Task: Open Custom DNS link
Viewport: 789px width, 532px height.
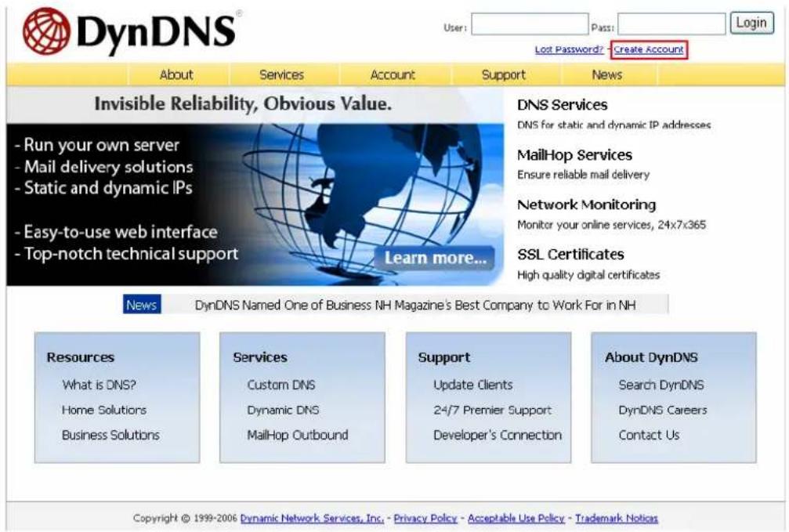Action: coord(280,385)
